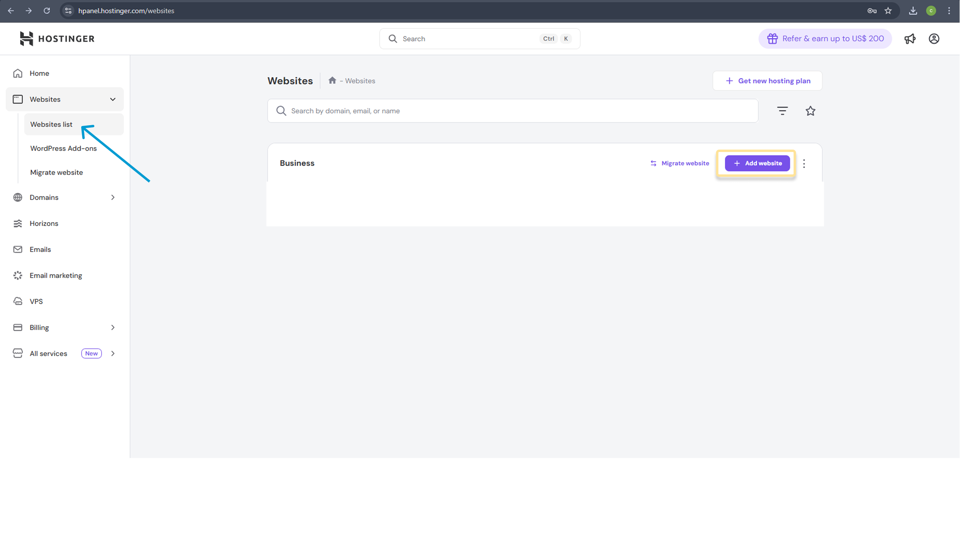Go to Horizons in sidebar
Screen dimensions: 960x560
click(x=44, y=223)
